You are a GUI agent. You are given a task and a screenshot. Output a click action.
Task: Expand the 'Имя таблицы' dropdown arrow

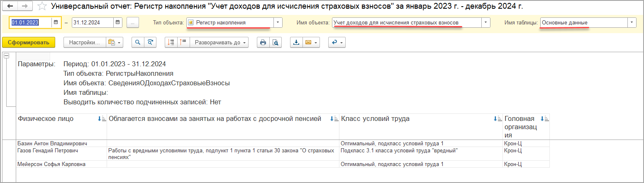[632, 23]
